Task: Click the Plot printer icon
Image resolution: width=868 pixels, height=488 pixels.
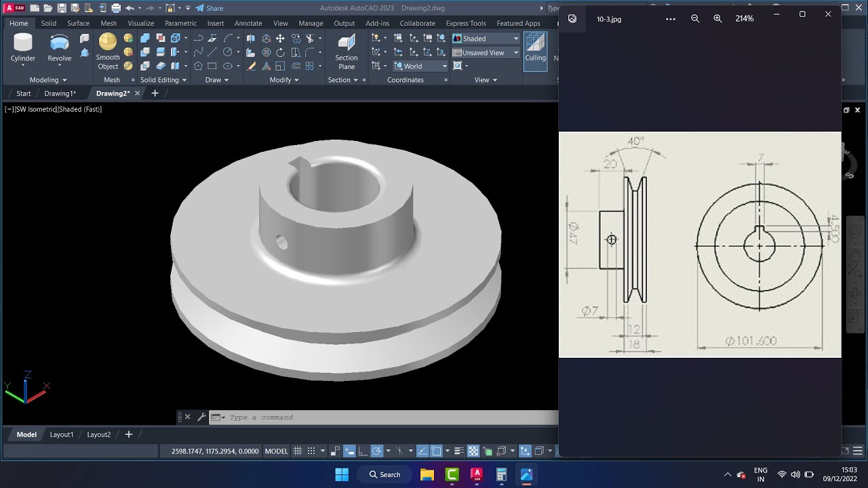Action: pyautogui.click(x=116, y=8)
